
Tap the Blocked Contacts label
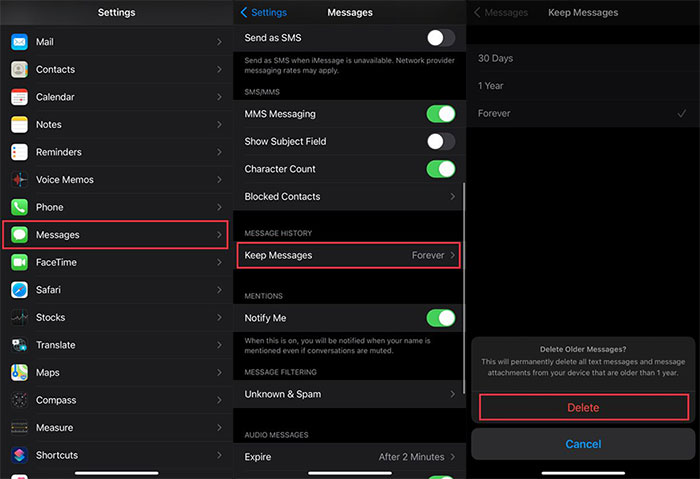282,196
